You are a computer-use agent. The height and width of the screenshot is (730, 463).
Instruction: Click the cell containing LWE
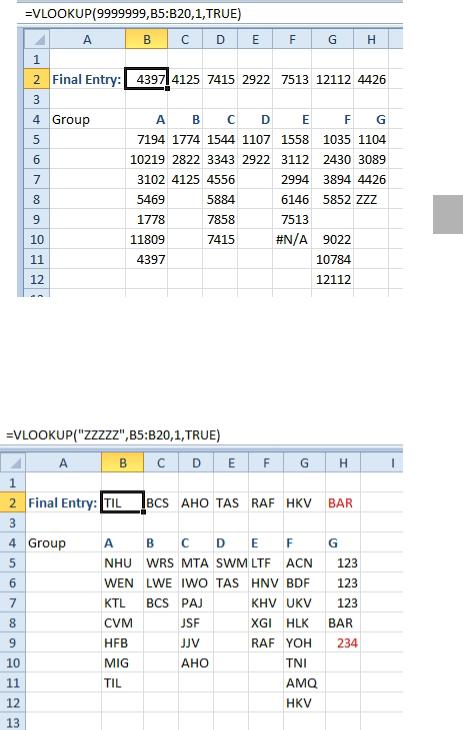pyautogui.click(x=161, y=583)
